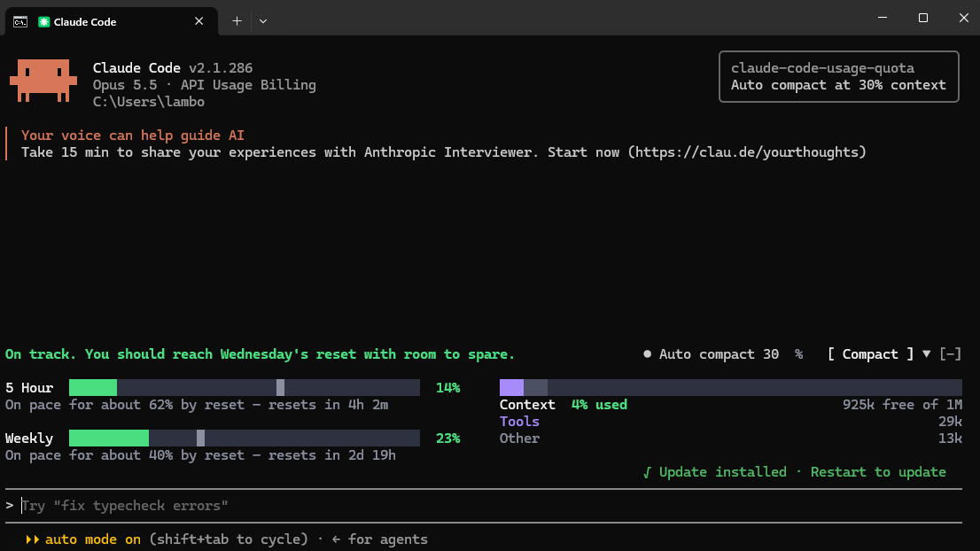980x551 pixels.
Task: Toggle the Auto compact radio dot
Action: (648, 353)
